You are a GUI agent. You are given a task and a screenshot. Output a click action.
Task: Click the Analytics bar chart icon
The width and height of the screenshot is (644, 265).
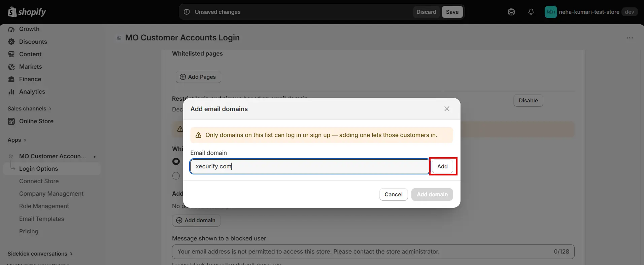11,92
